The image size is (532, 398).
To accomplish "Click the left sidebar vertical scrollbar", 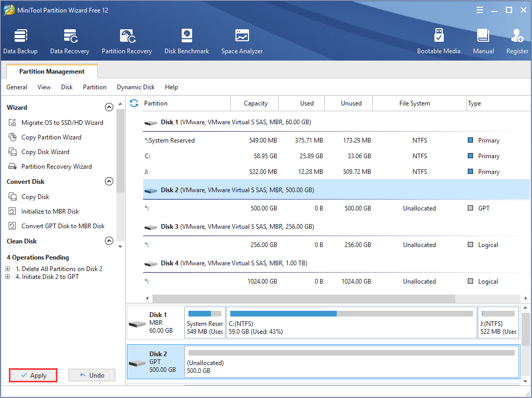I will (120, 151).
